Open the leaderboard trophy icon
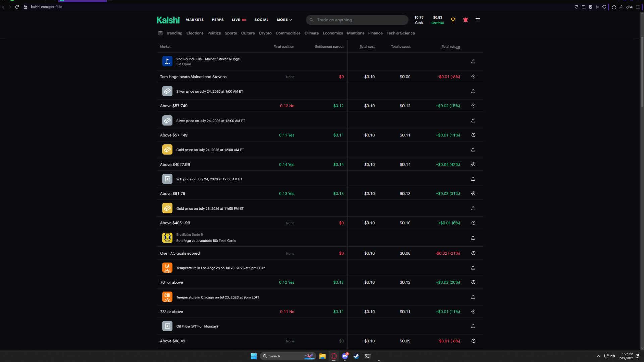The width and height of the screenshot is (644, 362). coord(453,20)
